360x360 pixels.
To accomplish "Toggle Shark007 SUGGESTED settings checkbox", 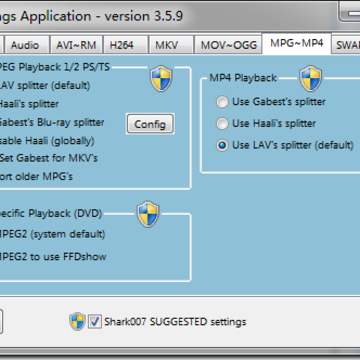I will point(95,322).
